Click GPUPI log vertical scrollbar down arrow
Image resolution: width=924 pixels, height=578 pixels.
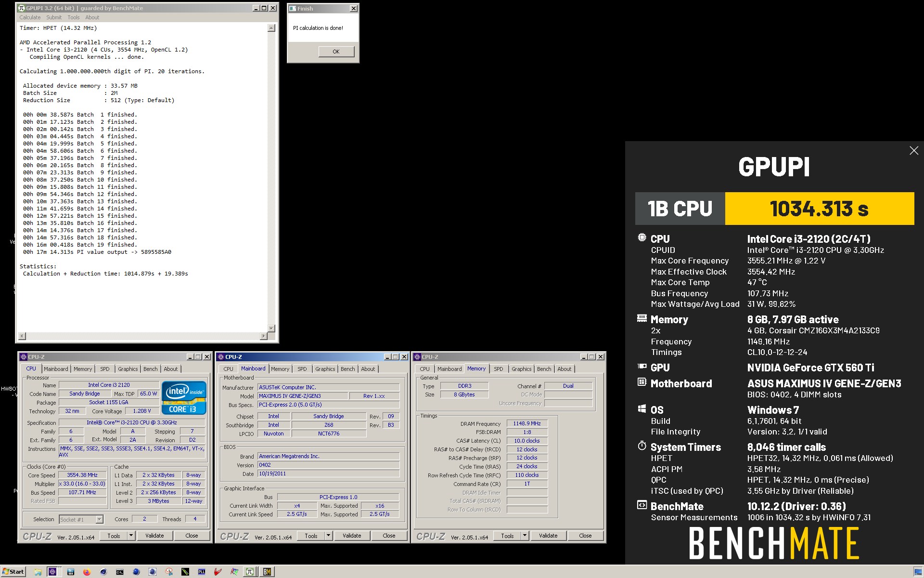click(x=271, y=328)
